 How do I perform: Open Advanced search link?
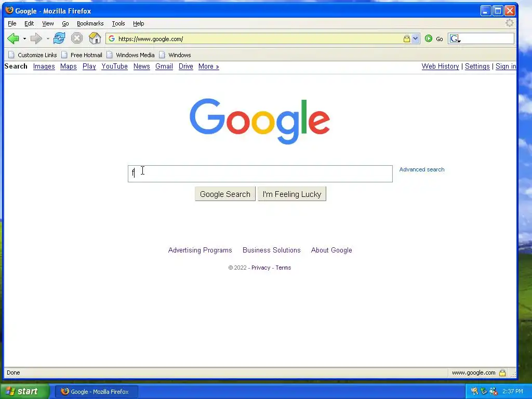coord(421,169)
